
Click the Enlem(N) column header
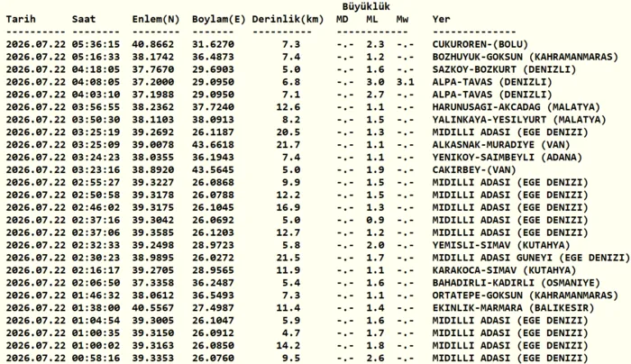tap(156, 19)
